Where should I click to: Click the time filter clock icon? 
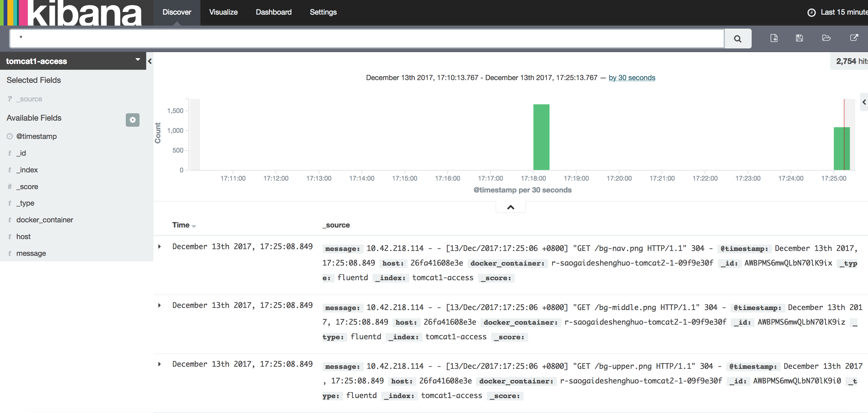point(810,12)
